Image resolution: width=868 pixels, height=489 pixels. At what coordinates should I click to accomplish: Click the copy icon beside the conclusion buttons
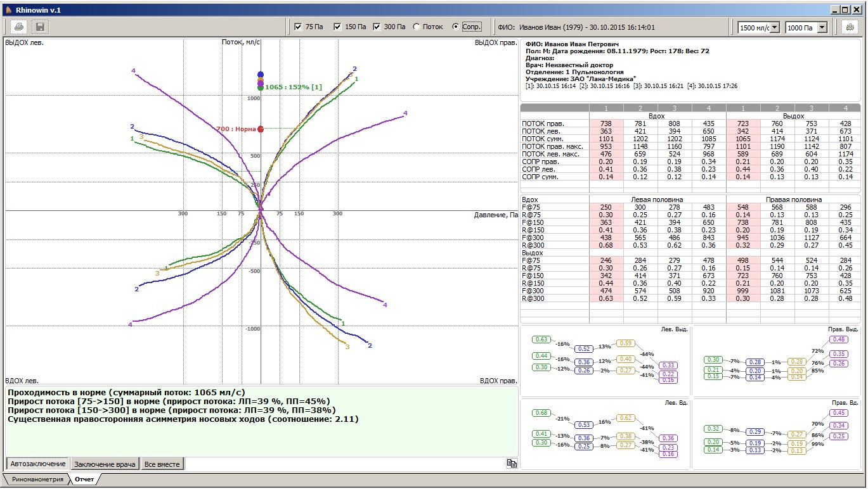pos(511,464)
